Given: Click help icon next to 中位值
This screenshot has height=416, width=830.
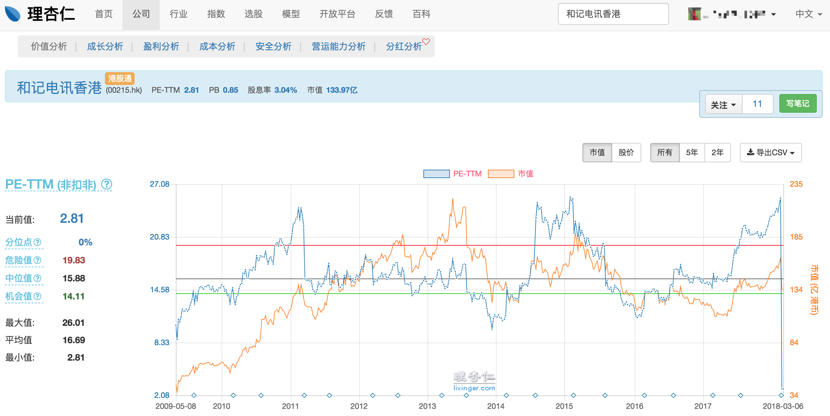Looking at the screenshot, I should (x=38, y=278).
